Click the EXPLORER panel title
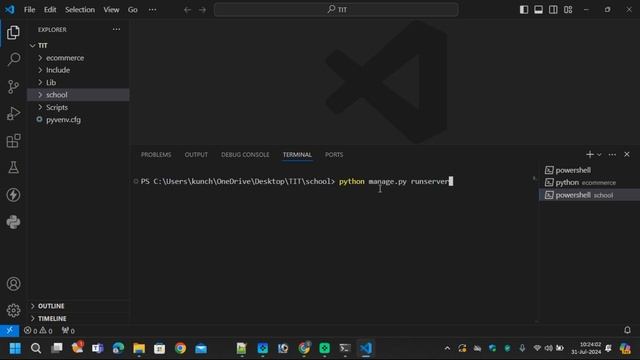This screenshot has height=360, width=640. tap(52, 29)
